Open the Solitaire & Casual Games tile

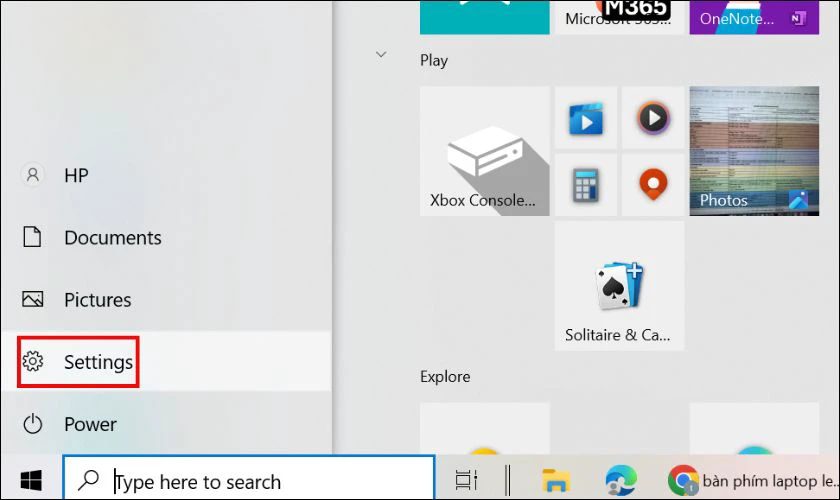coord(619,286)
